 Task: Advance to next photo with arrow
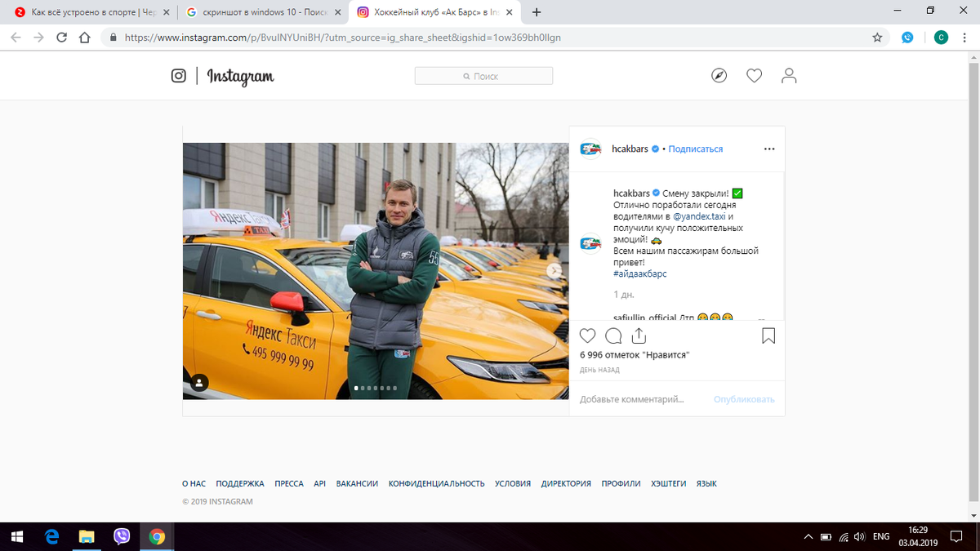[x=554, y=271]
